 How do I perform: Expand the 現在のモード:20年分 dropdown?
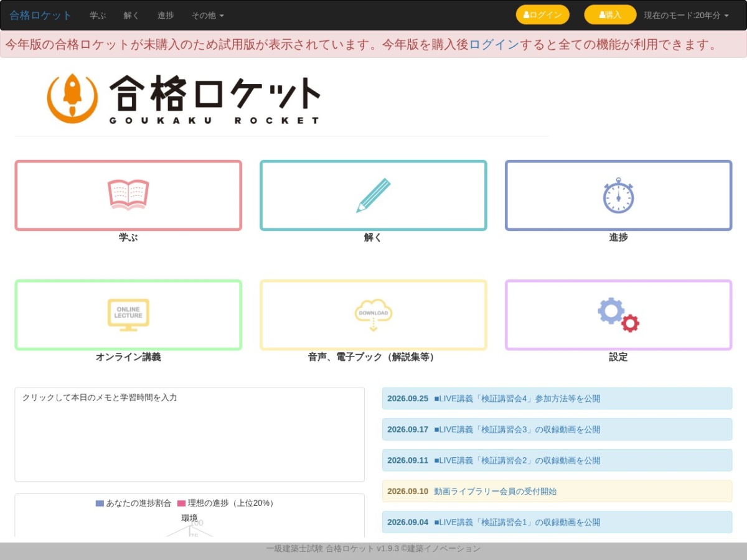pyautogui.click(x=686, y=15)
